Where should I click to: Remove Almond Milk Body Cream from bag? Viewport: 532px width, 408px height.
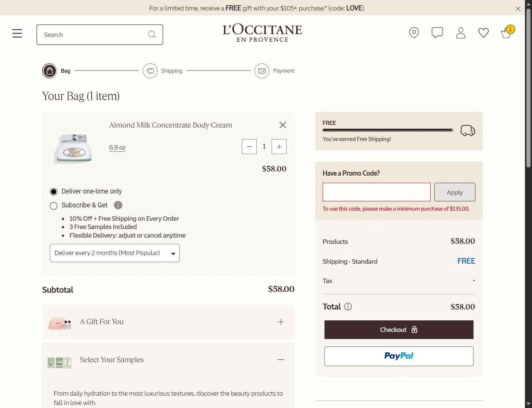point(283,125)
